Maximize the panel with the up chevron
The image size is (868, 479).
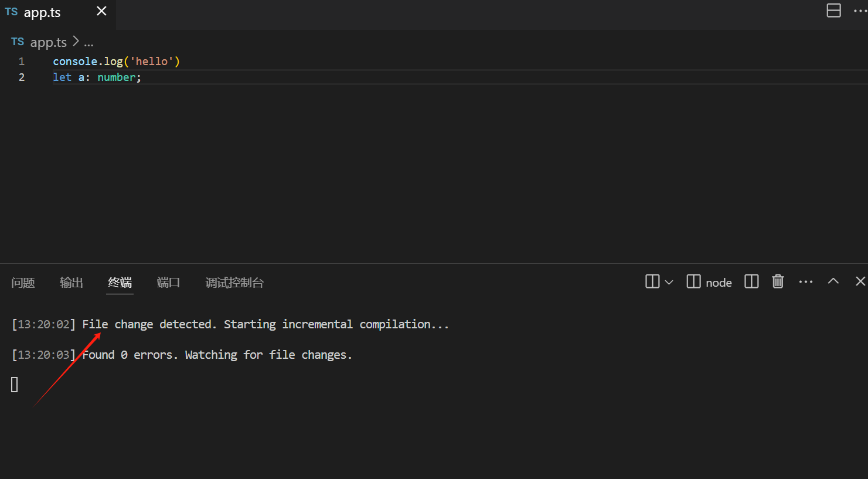pos(833,281)
